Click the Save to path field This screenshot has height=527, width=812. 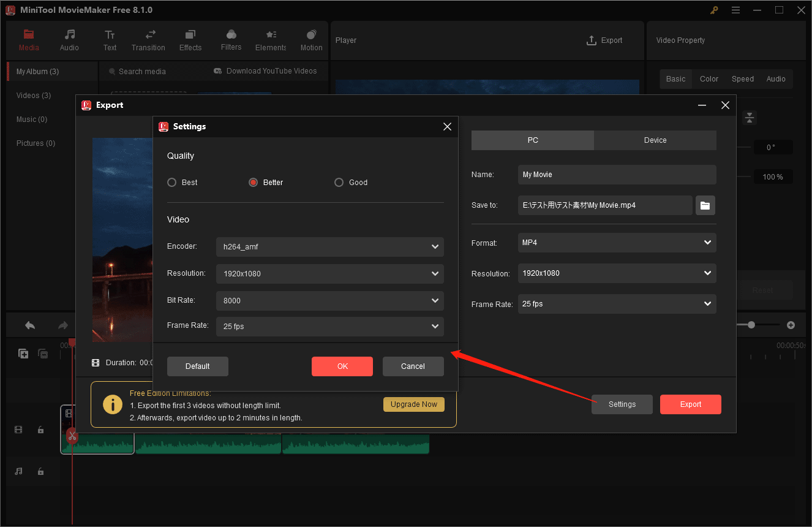[605, 205]
